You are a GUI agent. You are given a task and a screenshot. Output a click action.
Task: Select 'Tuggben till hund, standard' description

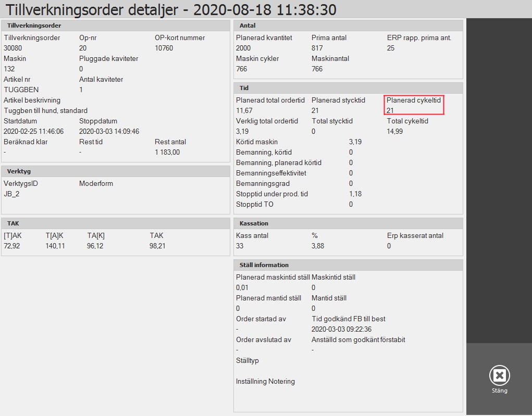pyautogui.click(x=45, y=110)
